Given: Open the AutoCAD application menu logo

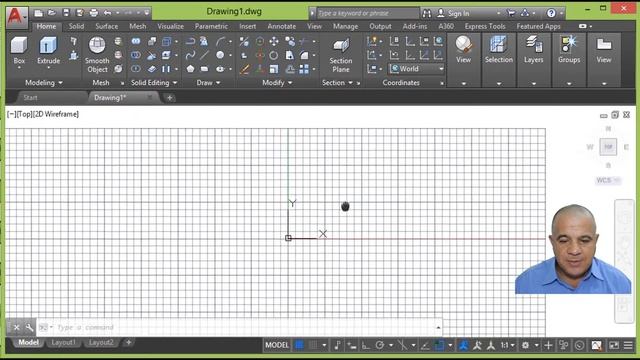Looking at the screenshot, I should click(16, 17).
